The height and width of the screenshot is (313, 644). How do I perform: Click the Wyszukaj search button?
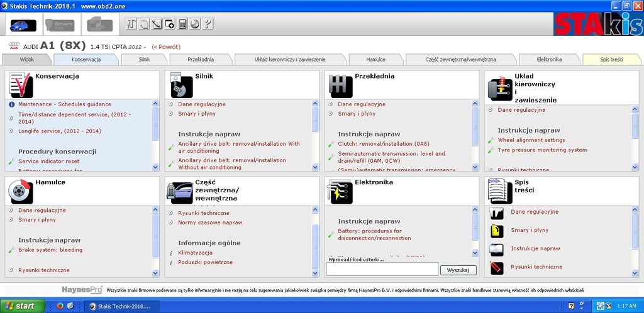[x=458, y=270]
